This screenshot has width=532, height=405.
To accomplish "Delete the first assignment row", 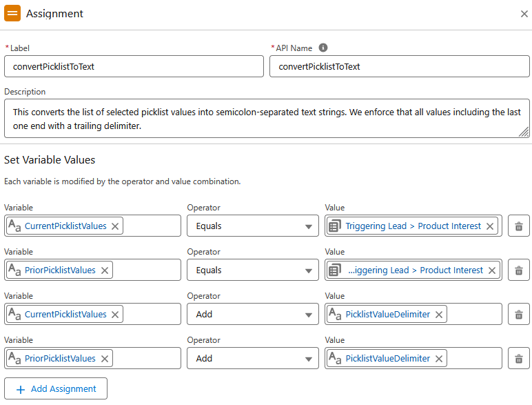I will point(519,226).
